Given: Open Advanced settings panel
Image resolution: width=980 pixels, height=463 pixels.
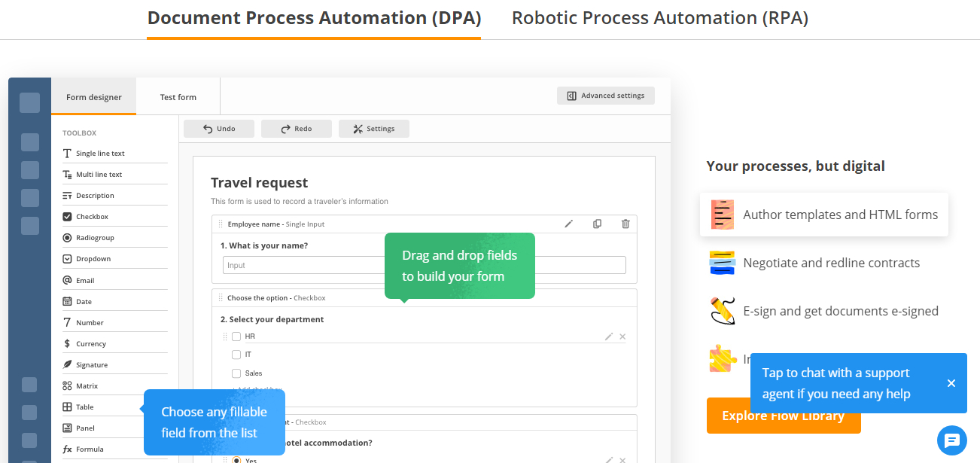Looking at the screenshot, I should 606,96.
